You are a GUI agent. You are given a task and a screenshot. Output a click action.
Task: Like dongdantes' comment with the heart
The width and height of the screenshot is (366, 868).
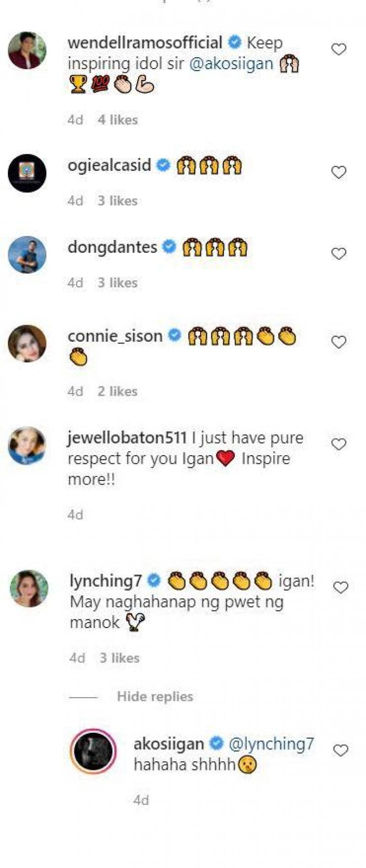pyautogui.click(x=339, y=254)
